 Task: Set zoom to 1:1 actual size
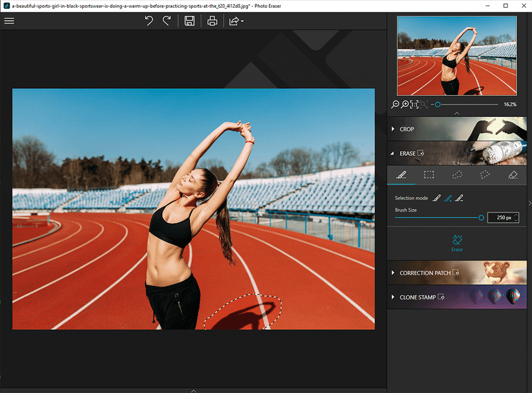[415, 104]
